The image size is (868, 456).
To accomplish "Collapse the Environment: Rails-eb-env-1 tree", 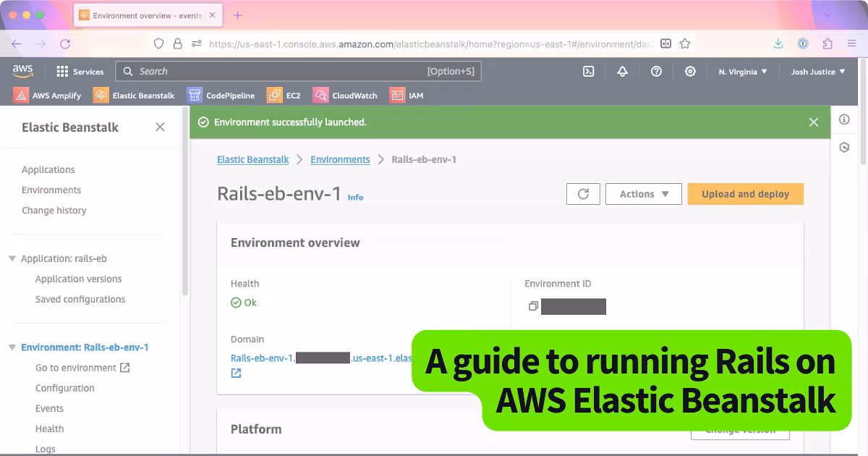I will click(12, 347).
